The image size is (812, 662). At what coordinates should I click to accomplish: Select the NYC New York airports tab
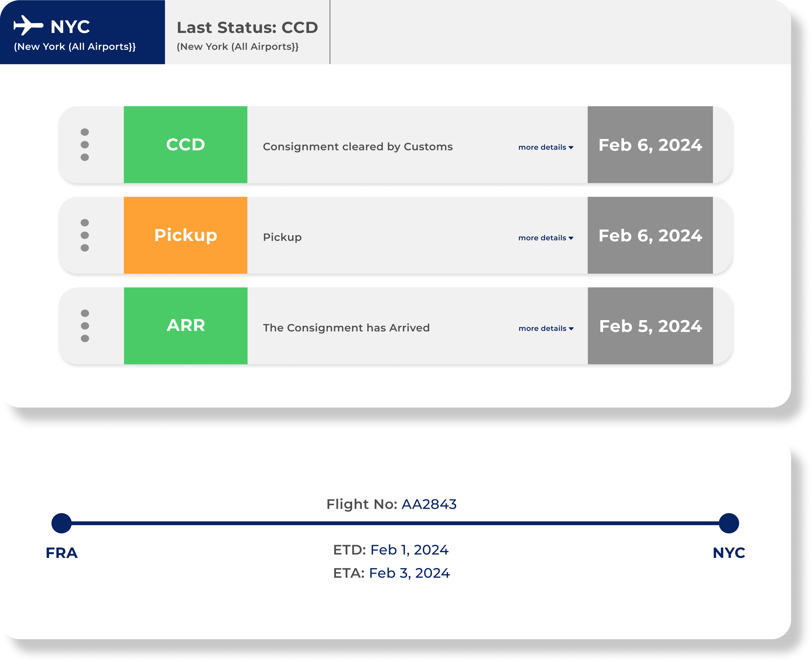tap(82, 32)
